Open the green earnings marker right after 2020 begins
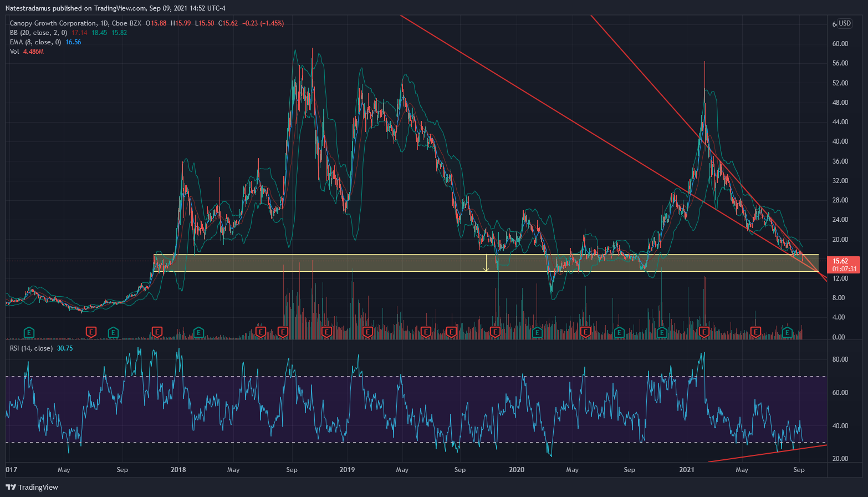Screen dimensions: 868x497 [x=537, y=332]
